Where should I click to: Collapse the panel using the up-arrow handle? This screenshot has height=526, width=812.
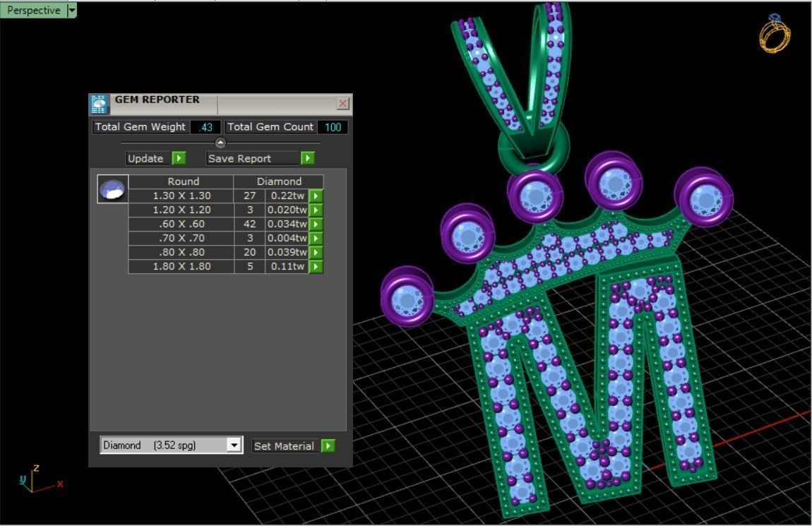[x=220, y=143]
